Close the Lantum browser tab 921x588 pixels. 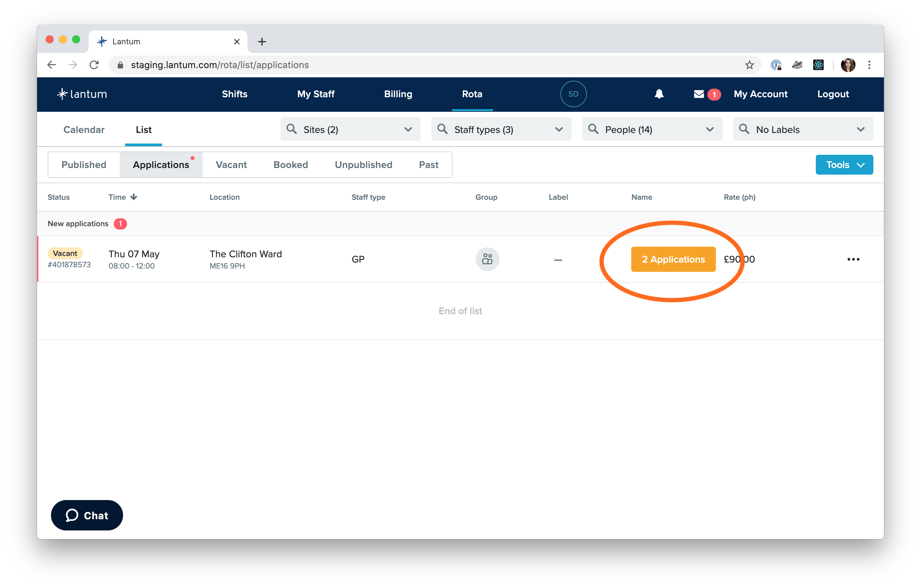pos(237,41)
